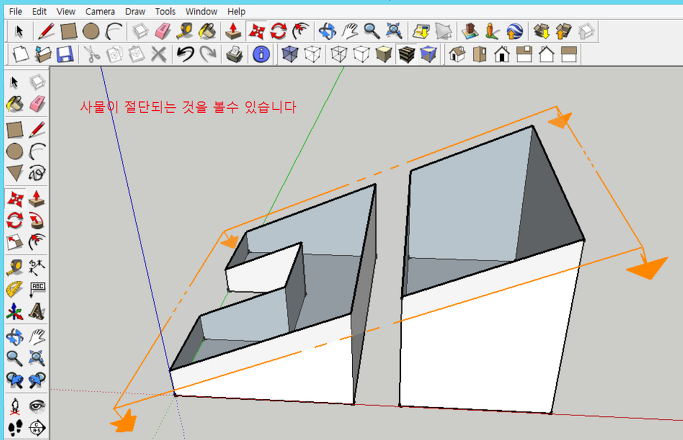Switch to Top standard view

pos(480,54)
